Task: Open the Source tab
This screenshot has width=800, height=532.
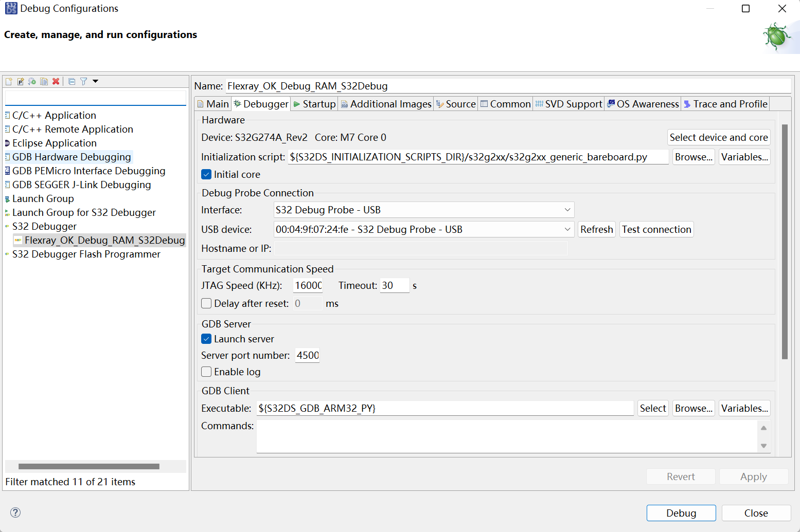Action: tap(456, 104)
